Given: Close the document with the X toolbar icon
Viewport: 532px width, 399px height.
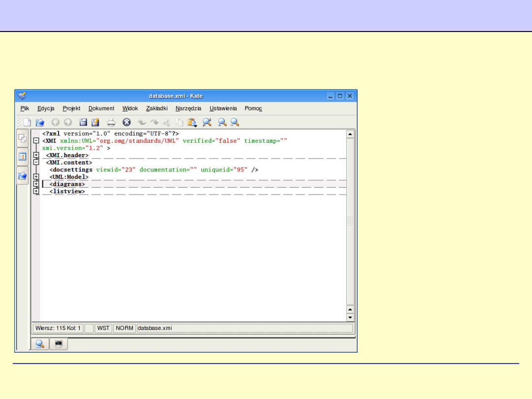Looking at the screenshot, I should (127, 122).
